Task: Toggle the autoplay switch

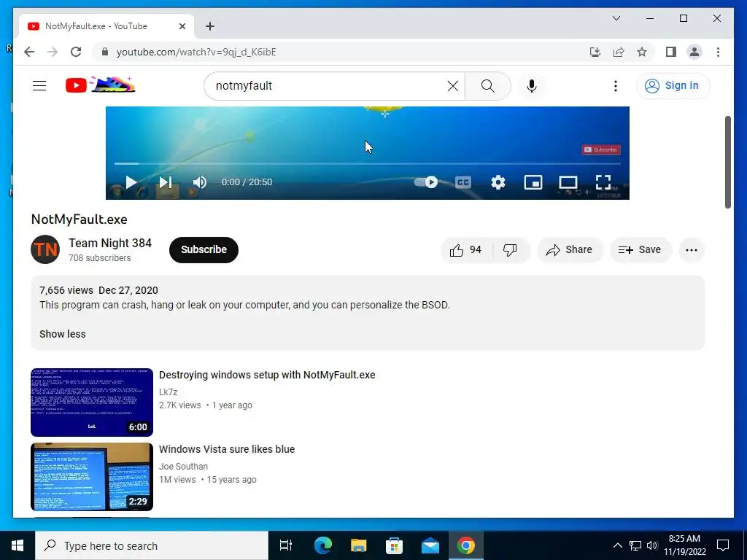Action: coord(426,182)
